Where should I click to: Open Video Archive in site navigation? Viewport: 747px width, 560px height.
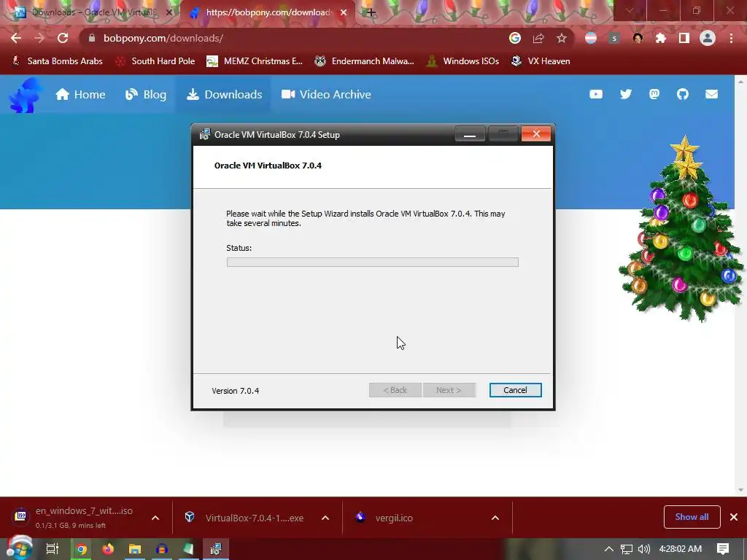(326, 94)
